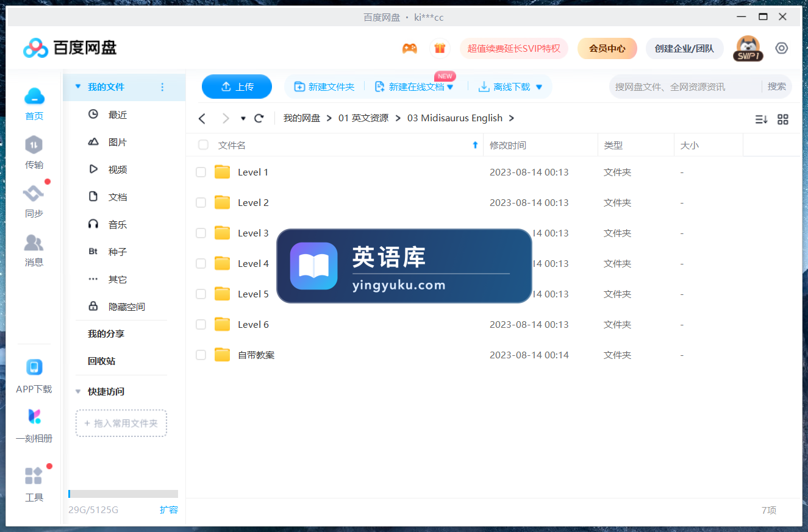
Task: Collapse the 快捷访问 section triangle
Action: point(78,392)
